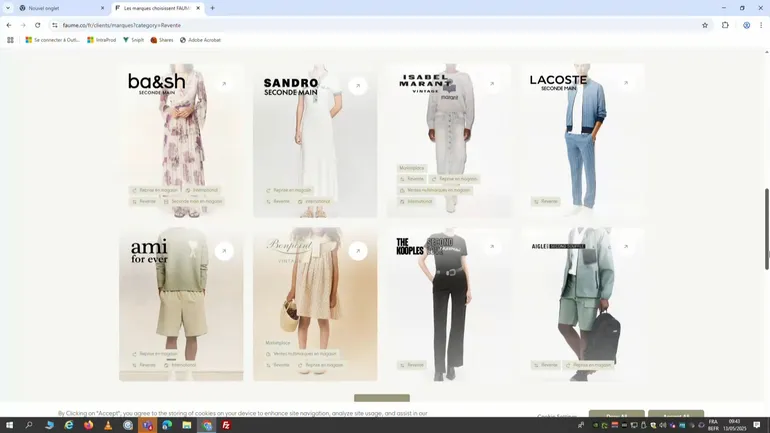This screenshot has height=433, width=770.
Task: Reload the page
Action: [38, 25]
